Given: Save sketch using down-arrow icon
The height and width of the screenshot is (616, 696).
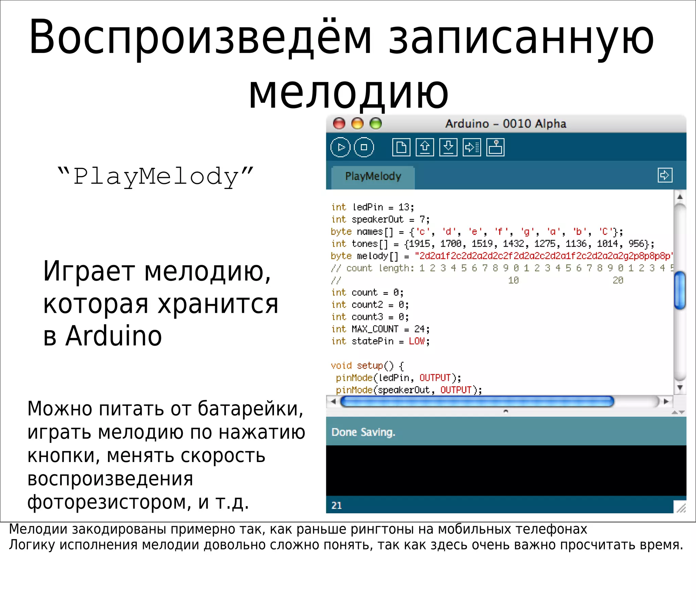Looking at the screenshot, I should 448,147.
